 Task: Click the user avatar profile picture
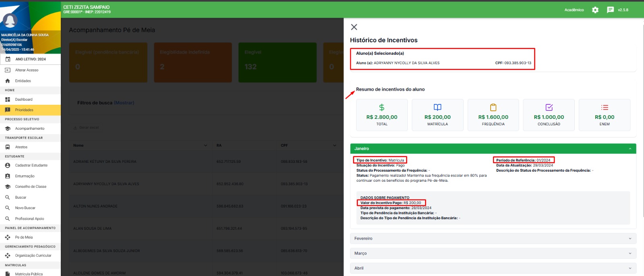tap(10, 21)
